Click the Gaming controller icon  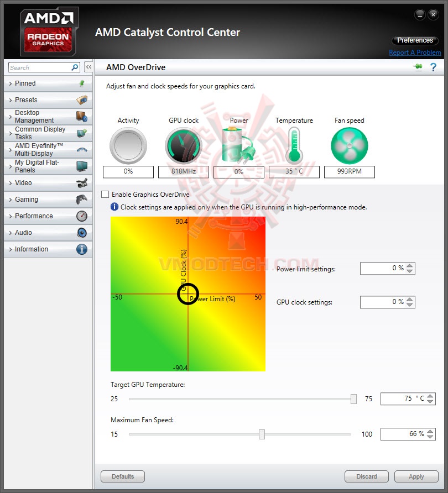82,200
